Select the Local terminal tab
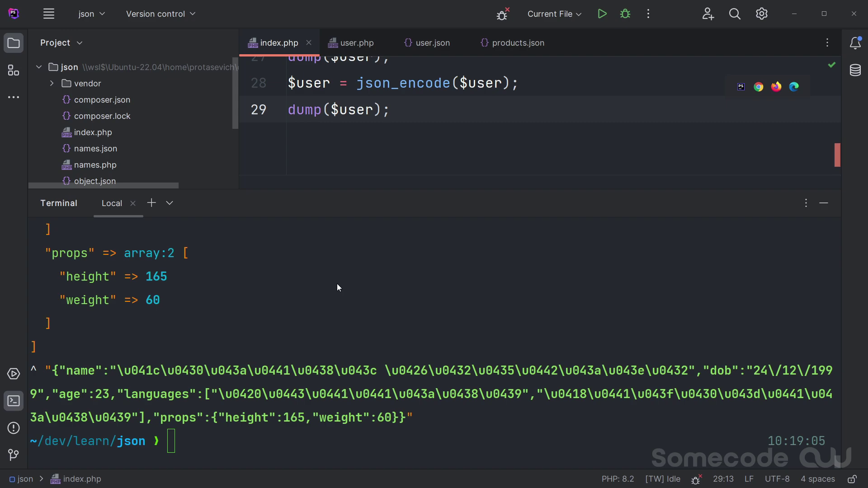This screenshot has width=868, height=488. (112, 203)
